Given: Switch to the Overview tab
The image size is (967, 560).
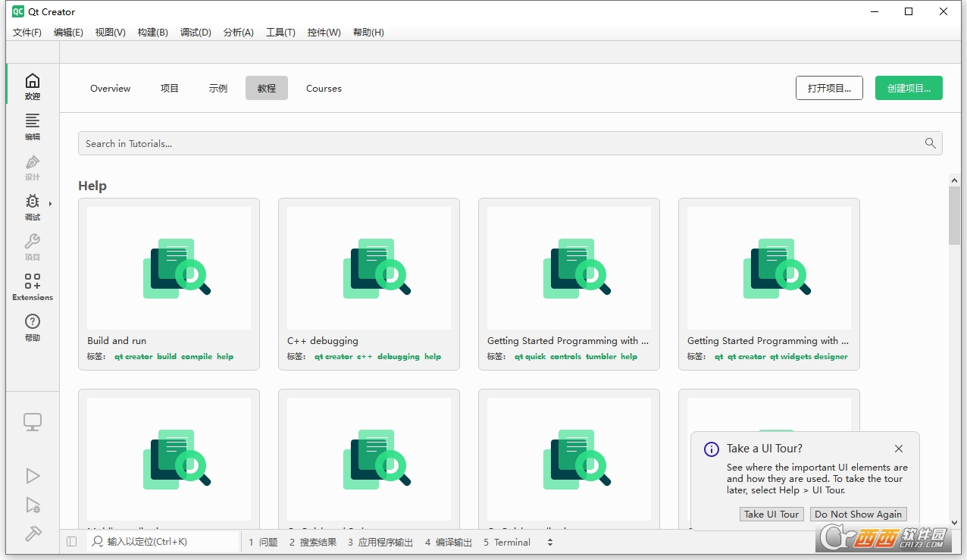Looking at the screenshot, I should click(111, 88).
